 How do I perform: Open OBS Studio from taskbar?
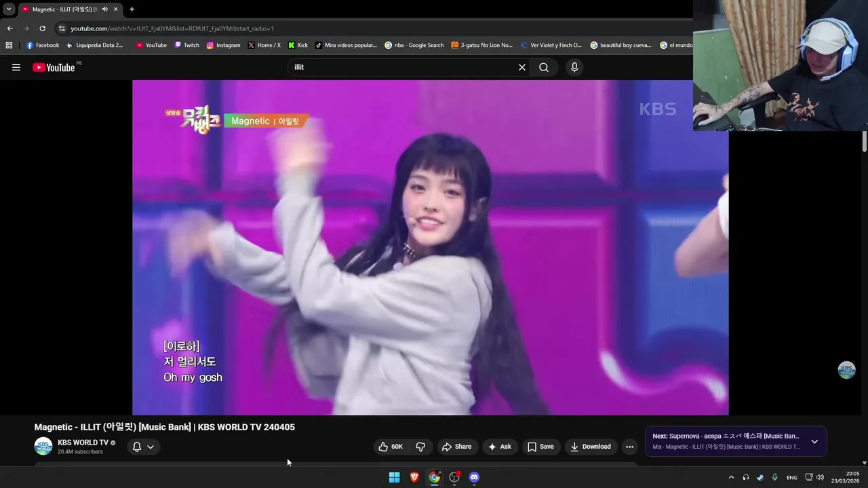(454, 477)
